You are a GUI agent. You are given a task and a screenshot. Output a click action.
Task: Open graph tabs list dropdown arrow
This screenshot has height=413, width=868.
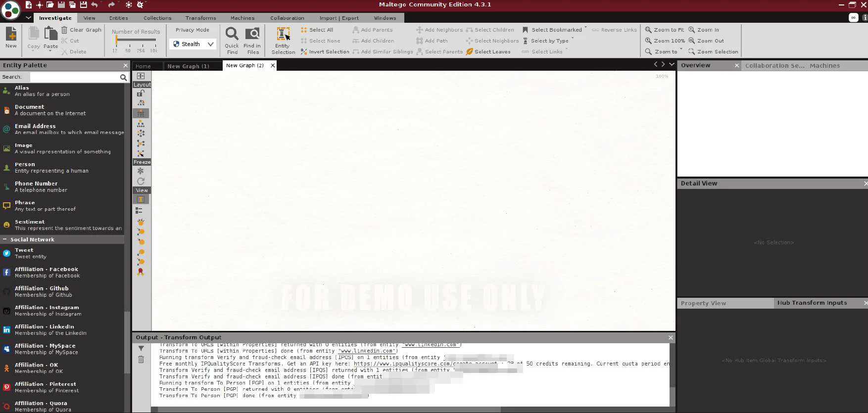(x=672, y=64)
